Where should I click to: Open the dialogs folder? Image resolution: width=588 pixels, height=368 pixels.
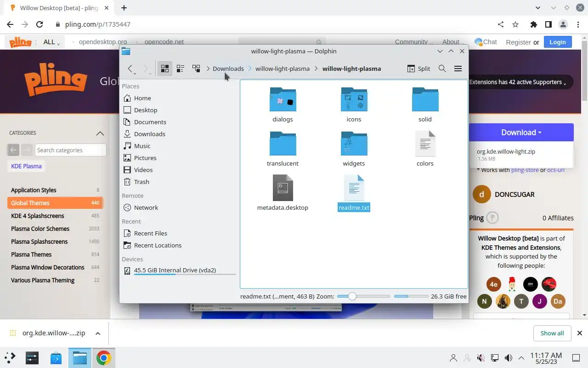(x=283, y=105)
